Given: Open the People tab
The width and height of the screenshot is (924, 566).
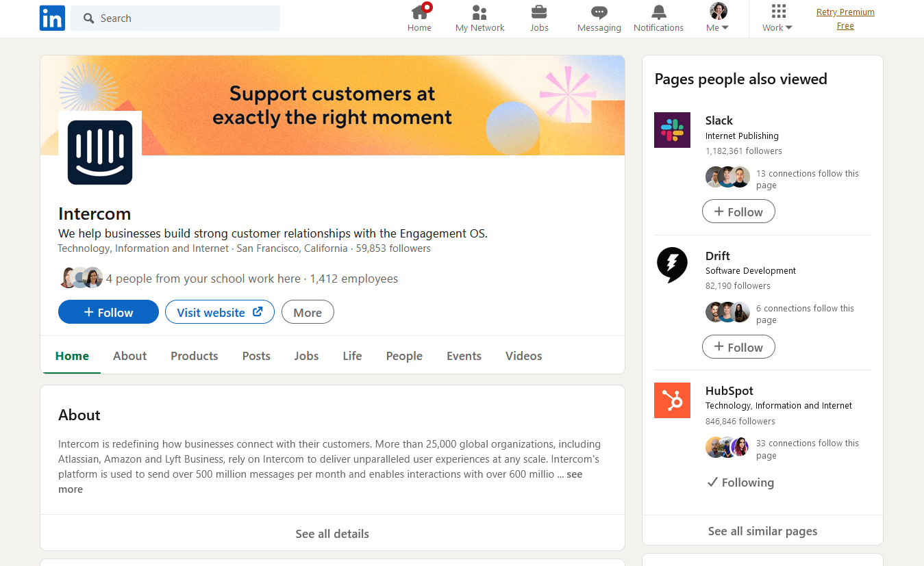Looking at the screenshot, I should click(404, 356).
